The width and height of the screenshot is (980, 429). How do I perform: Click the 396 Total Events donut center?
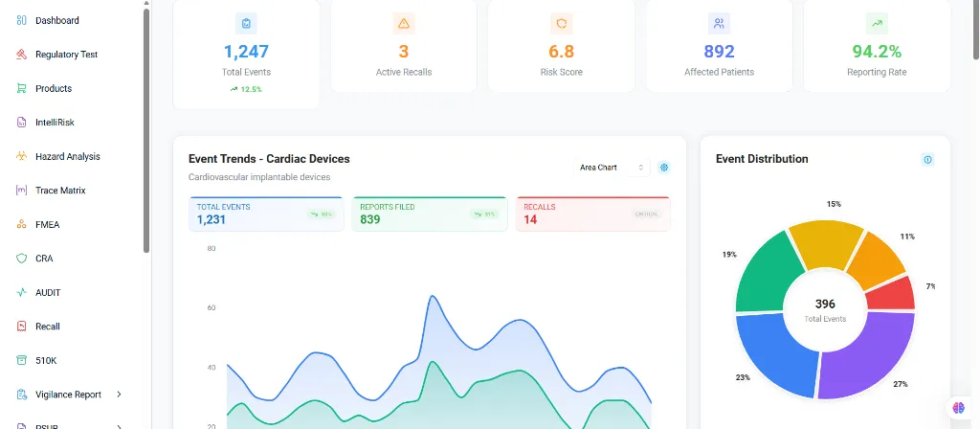(x=825, y=309)
